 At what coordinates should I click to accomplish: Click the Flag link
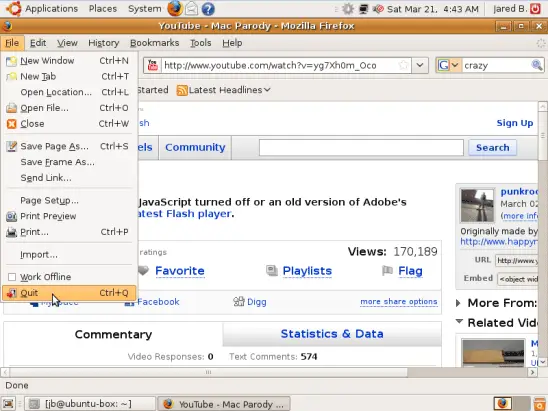click(410, 271)
